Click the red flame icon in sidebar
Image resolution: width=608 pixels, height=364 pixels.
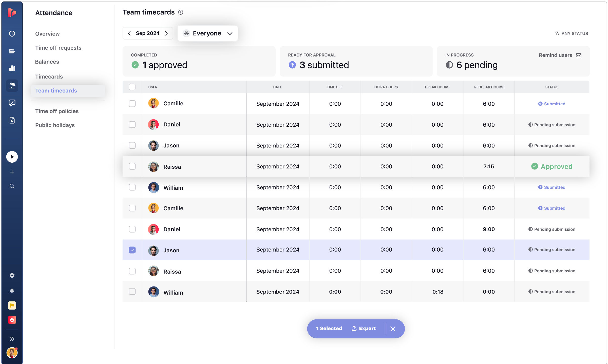tap(12, 320)
